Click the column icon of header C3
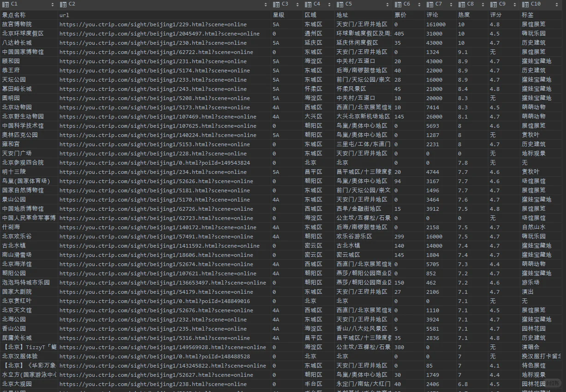 (x=276, y=4)
